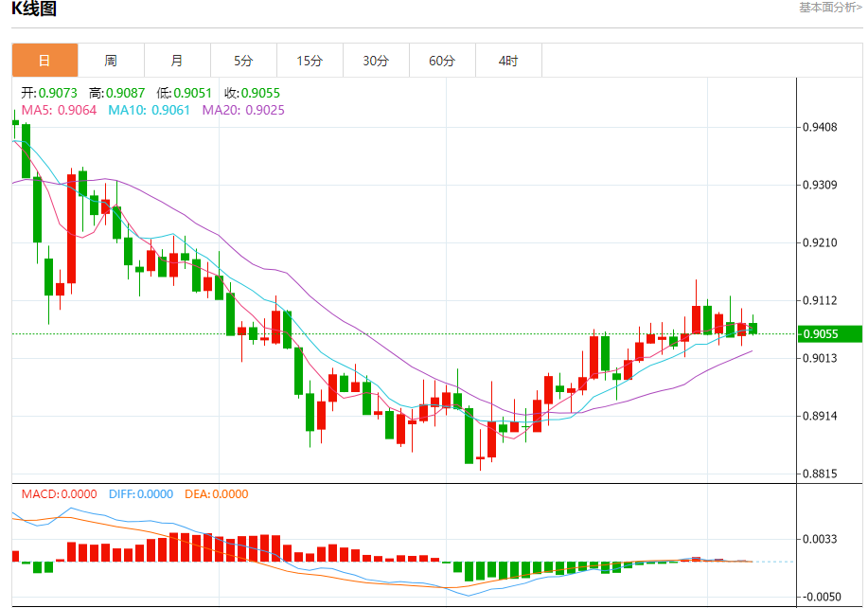Image resolution: width=868 pixels, height=608 pixels.
Task: Click the last green candlestick on the right
Action: [x=753, y=328]
